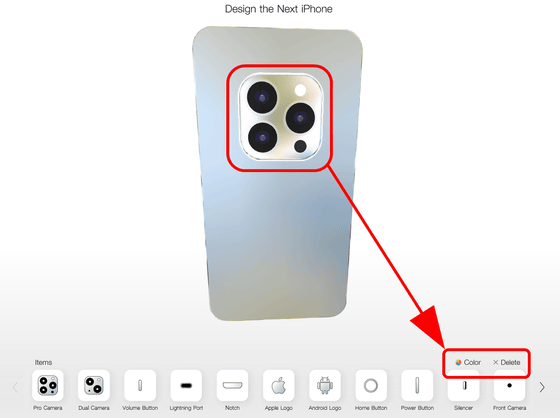Go to previous items with left chevron
Image resolution: width=560 pixels, height=418 pixels.
15,387
